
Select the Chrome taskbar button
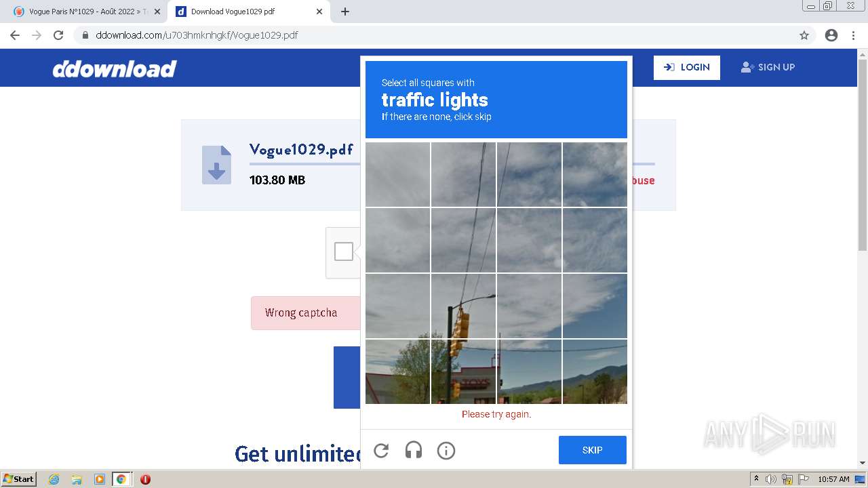(121, 479)
